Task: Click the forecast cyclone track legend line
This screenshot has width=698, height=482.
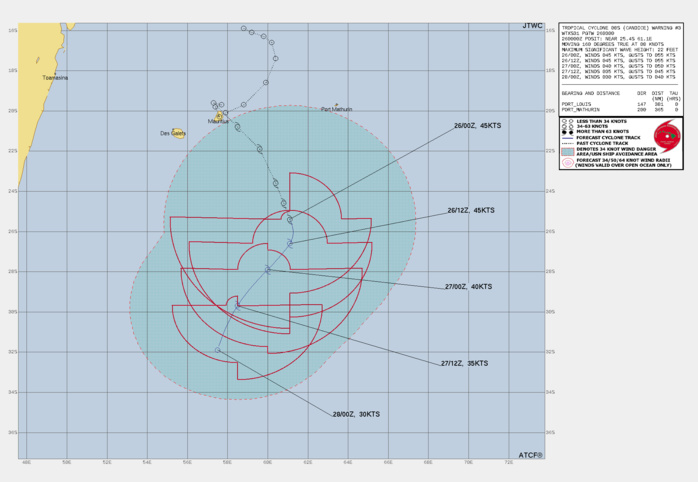Action: (x=567, y=137)
